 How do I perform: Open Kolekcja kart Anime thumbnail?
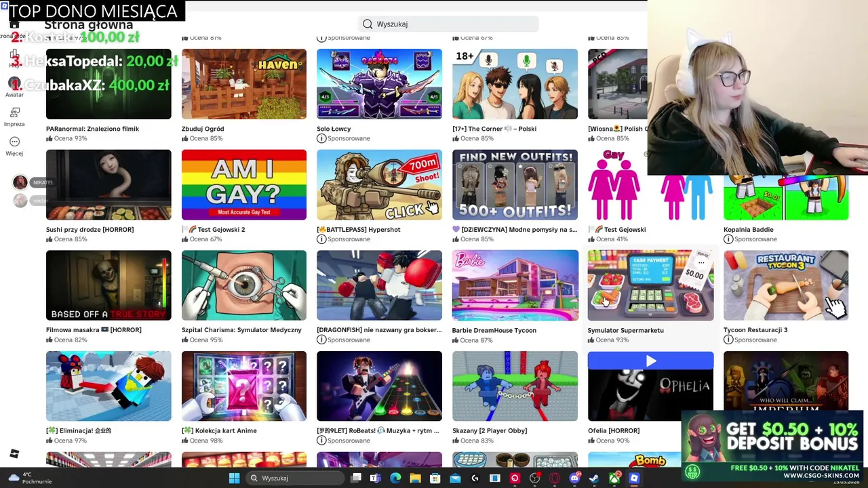click(244, 386)
